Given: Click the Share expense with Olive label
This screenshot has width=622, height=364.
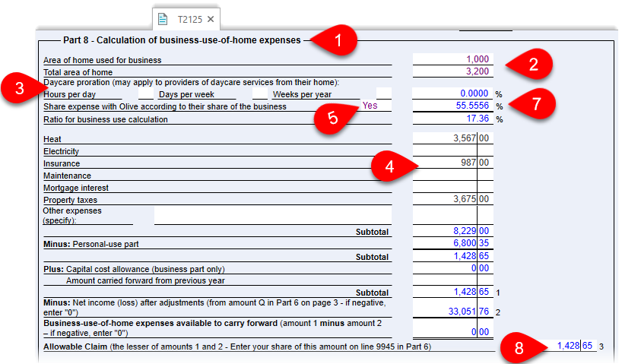Looking at the screenshot, I should [164, 106].
